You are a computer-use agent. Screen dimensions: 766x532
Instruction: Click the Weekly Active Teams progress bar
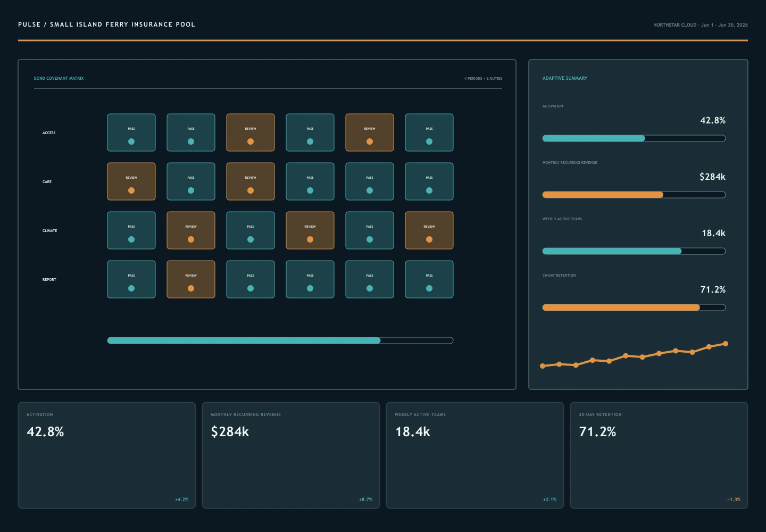[x=634, y=251]
